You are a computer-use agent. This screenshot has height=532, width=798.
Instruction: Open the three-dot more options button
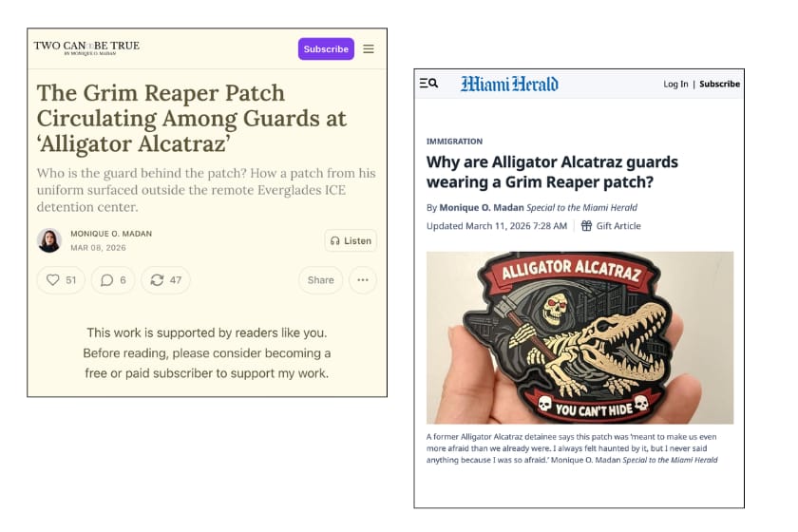point(363,280)
